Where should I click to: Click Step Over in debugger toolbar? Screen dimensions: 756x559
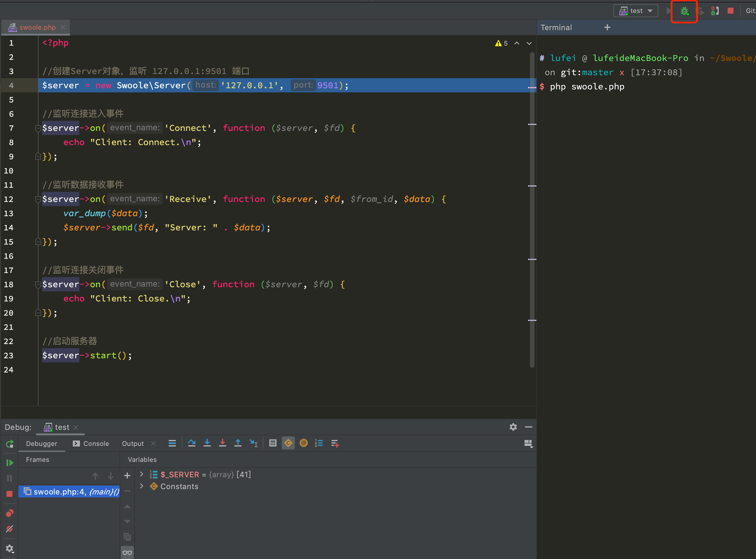192,443
